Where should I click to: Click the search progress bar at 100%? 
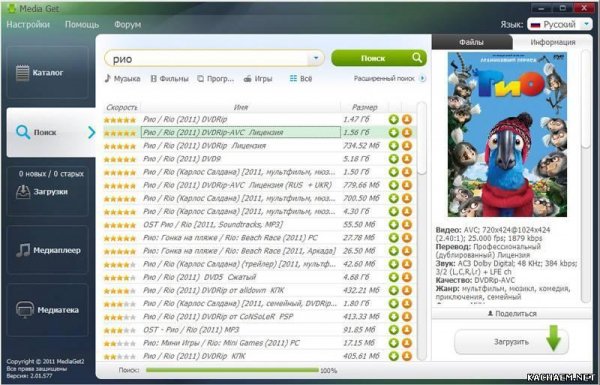coord(232,370)
